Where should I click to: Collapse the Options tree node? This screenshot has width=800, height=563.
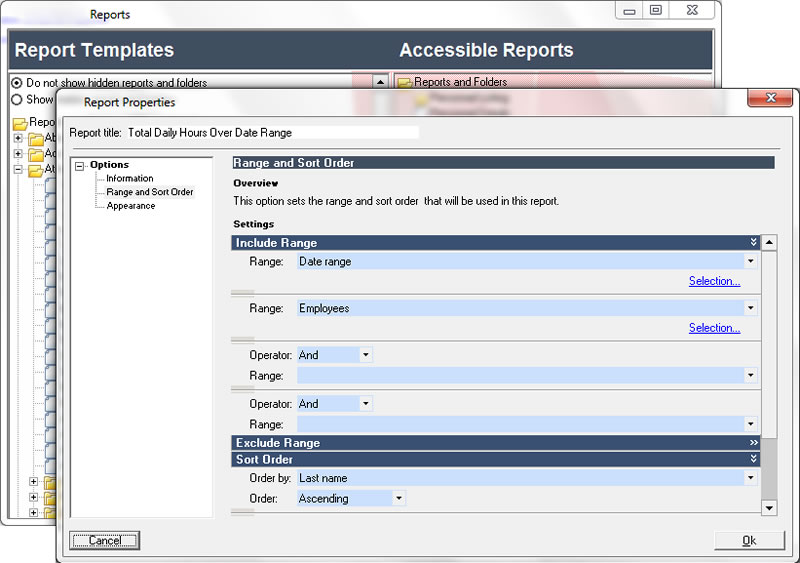click(80, 165)
